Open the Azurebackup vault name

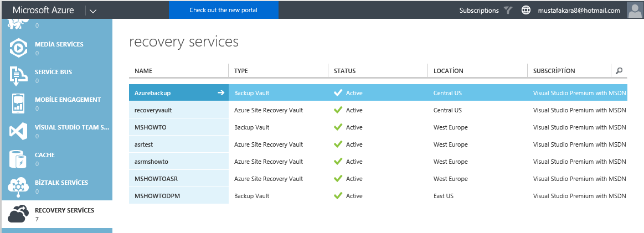(x=152, y=93)
